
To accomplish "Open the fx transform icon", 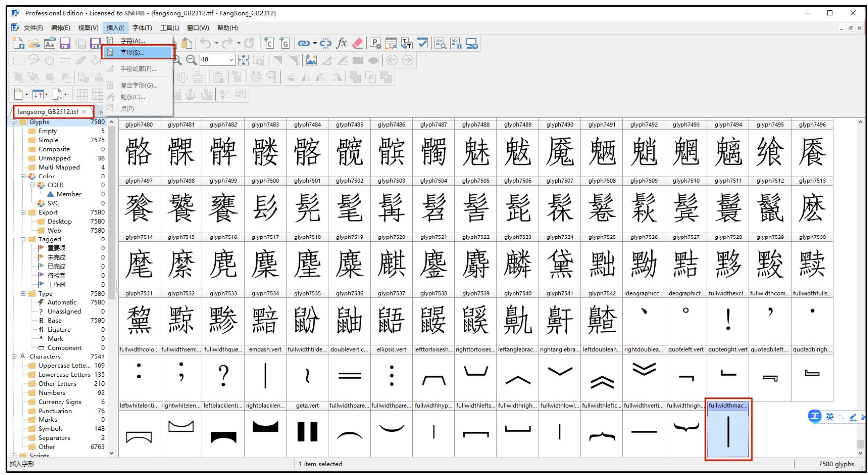I will [x=341, y=44].
